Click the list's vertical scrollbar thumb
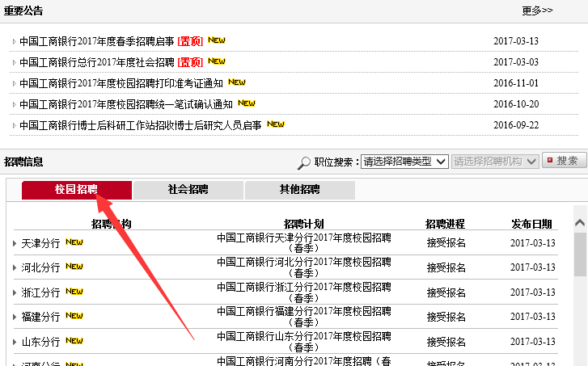The image size is (588, 366). tap(580, 255)
